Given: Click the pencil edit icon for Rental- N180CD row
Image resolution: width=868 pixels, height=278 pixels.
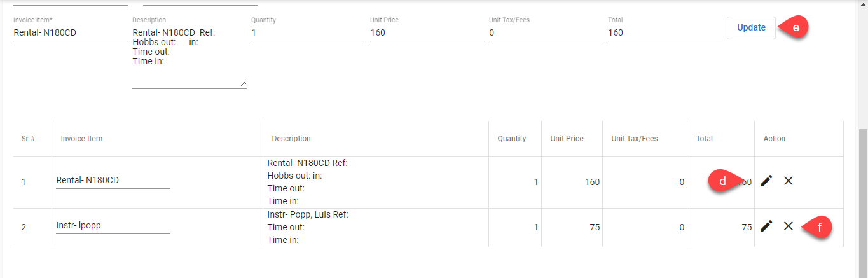Looking at the screenshot, I should pos(766,181).
